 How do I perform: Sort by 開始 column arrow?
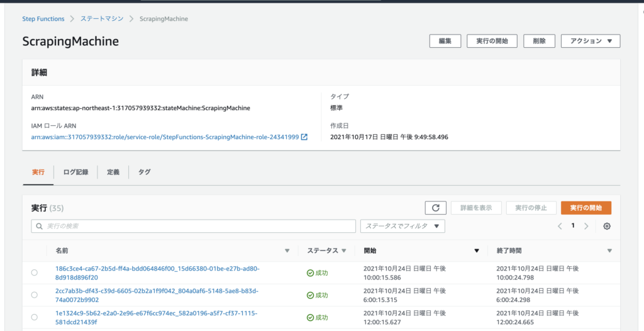point(477,251)
